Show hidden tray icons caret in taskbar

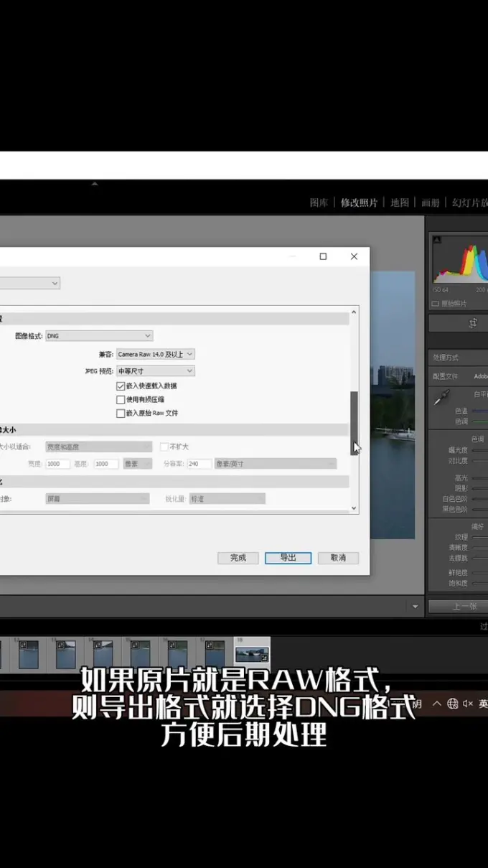[x=436, y=704]
